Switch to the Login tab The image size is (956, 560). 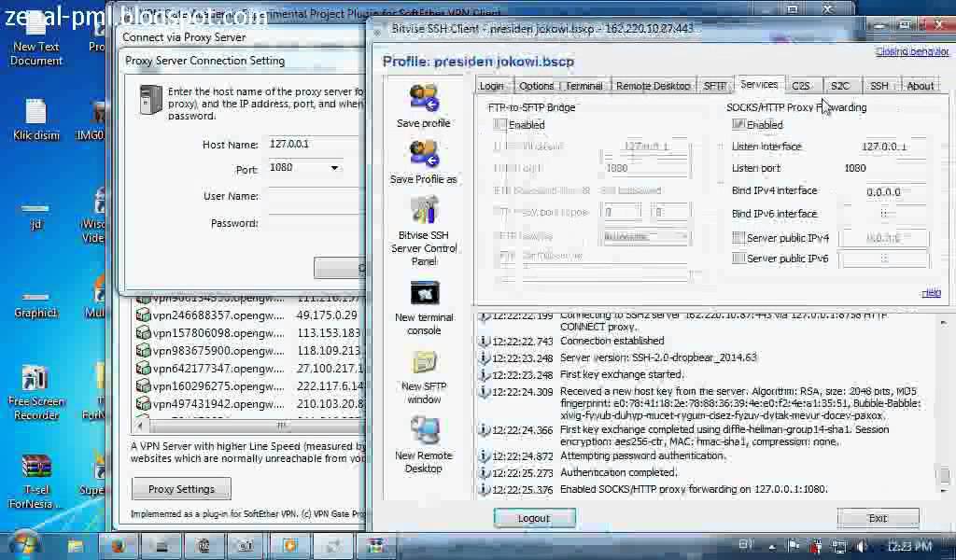click(x=492, y=86)
